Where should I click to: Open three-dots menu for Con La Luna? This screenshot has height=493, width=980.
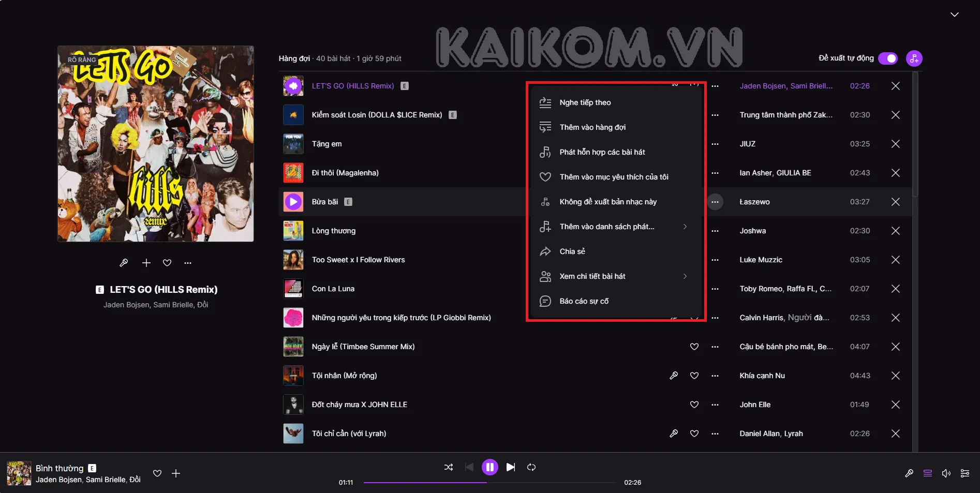715,289
